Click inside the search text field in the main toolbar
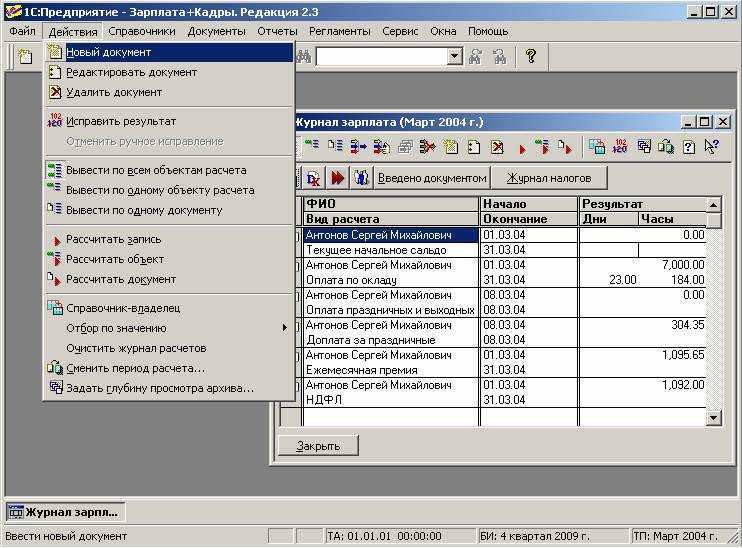Screen dimensions: 742x548 click(381, 56)
